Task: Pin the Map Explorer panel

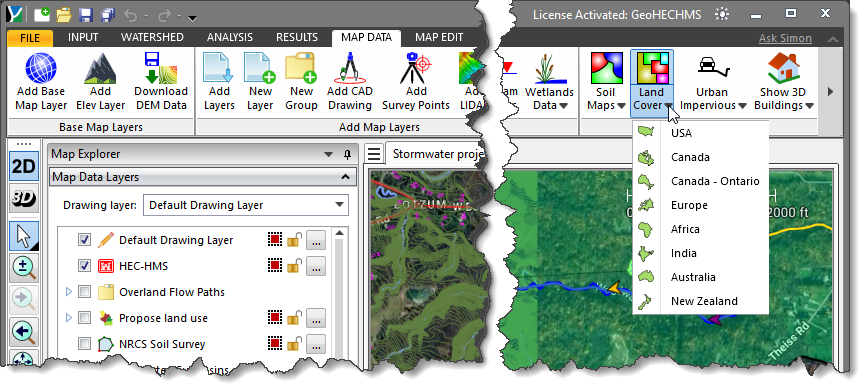Action: click(x=347, y=154)
